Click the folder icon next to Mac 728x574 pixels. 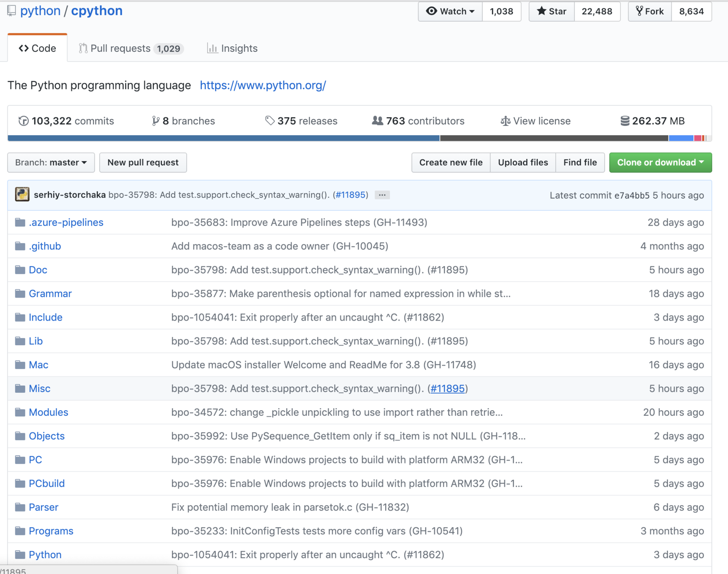[x=20, y=365]
